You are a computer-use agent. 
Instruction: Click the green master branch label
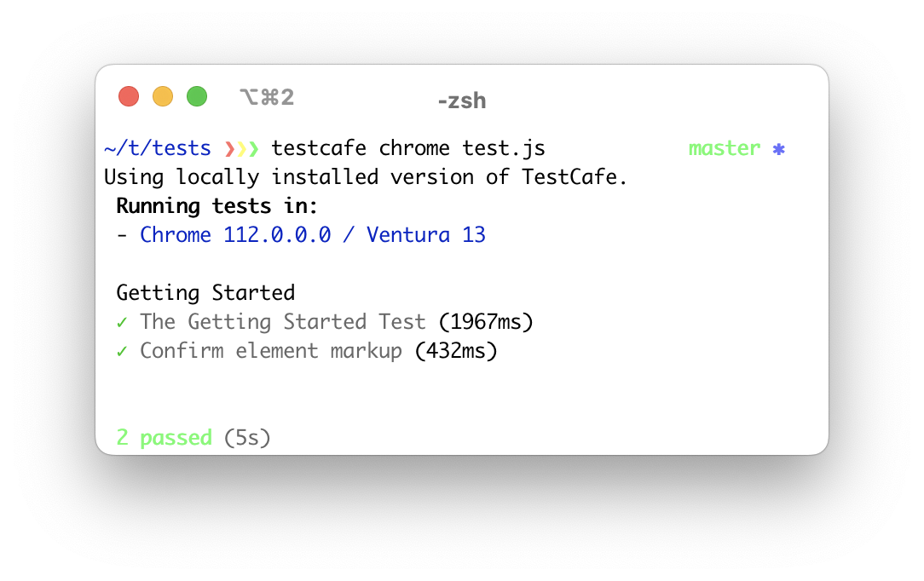pyautogui.click(x=724, y=149)
